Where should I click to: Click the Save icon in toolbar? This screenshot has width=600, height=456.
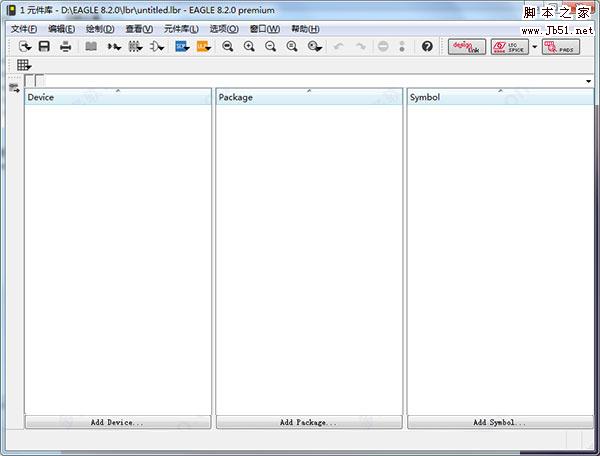click(44, 47)
